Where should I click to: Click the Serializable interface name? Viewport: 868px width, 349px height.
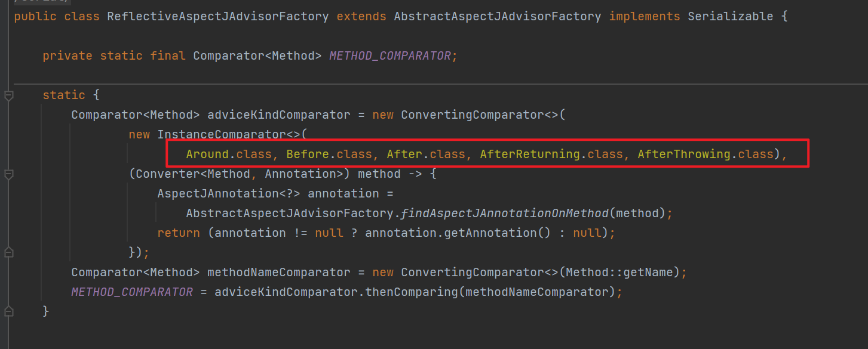click(x=730, y=16)
